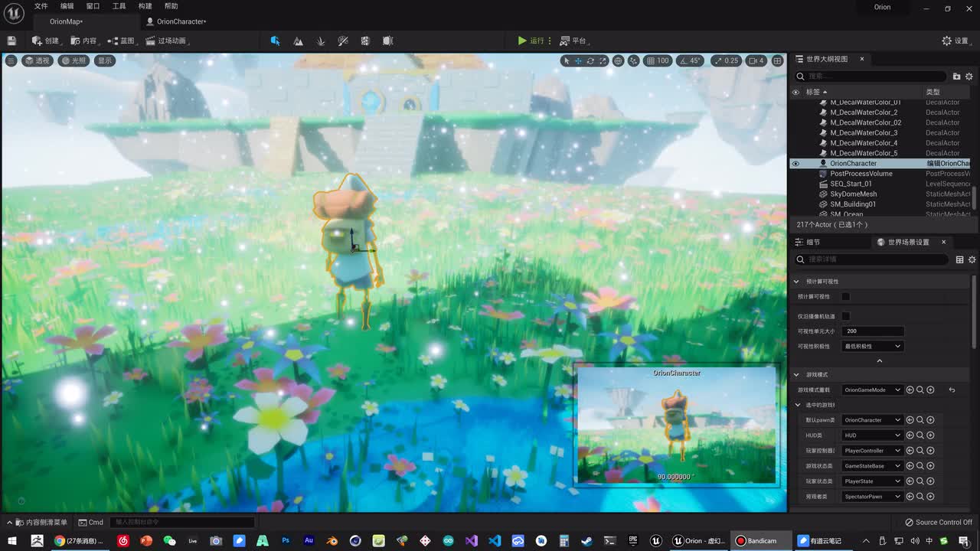Open the 蓝图 blueprints dropdown

(x=122, y=41)
